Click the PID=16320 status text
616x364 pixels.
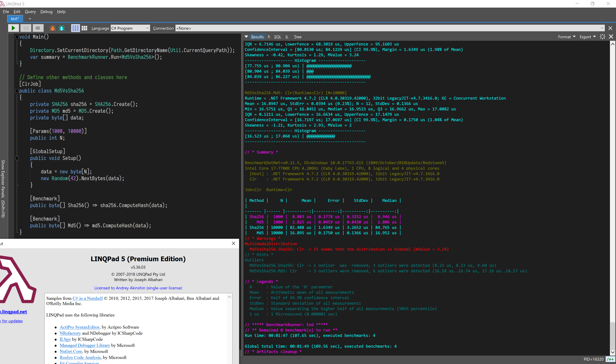coord(593,359)
